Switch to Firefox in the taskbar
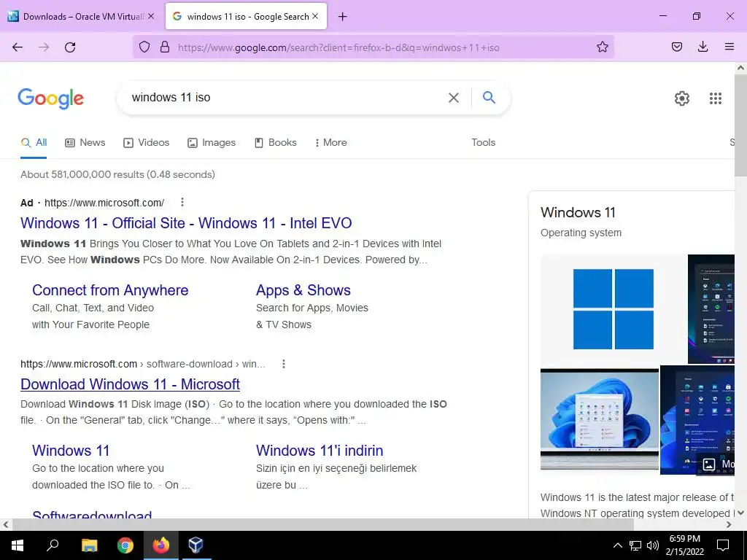747x560 pixels. [x=160, y=545]
